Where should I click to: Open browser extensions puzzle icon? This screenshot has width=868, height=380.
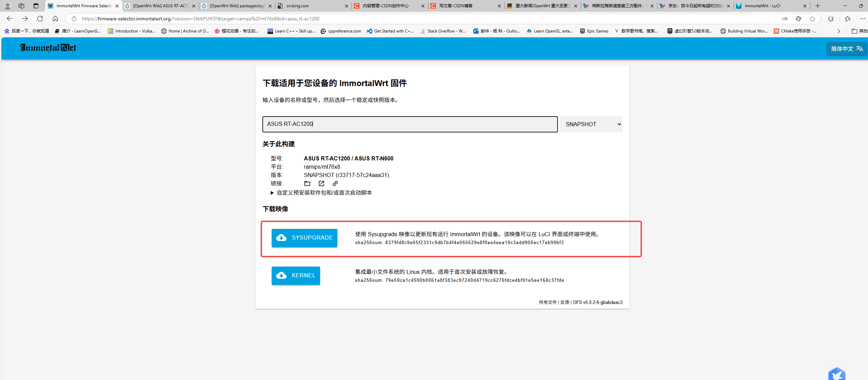coord(831,19)
